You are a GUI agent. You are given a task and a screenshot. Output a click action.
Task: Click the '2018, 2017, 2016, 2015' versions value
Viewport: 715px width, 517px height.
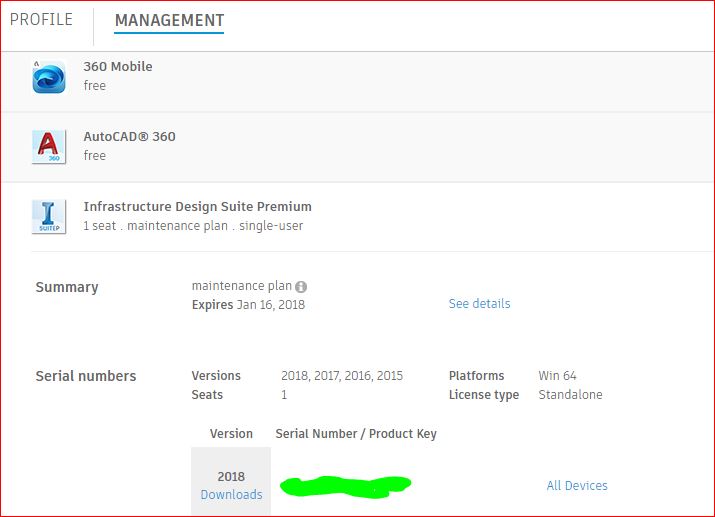point(342,376)
